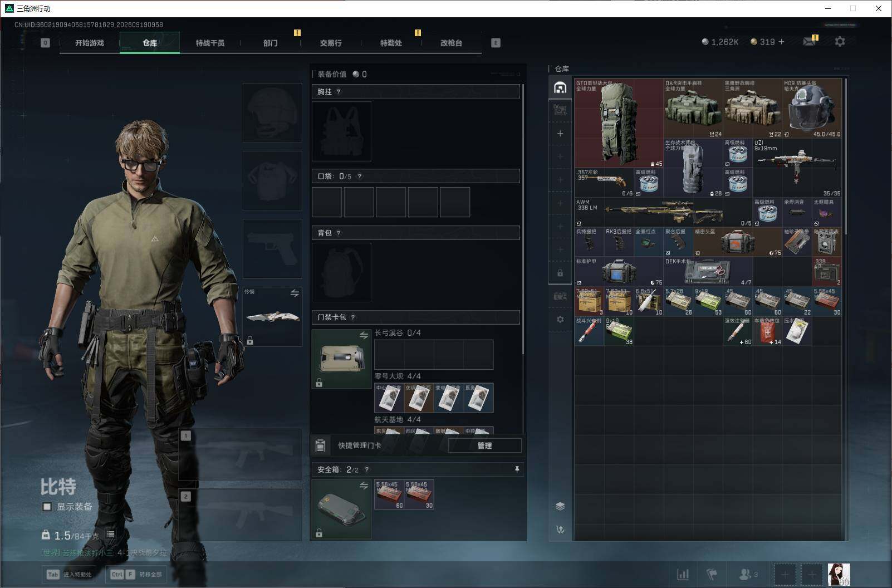Click the equipment panel vertical scrollbar

click(x=522, y=217)
